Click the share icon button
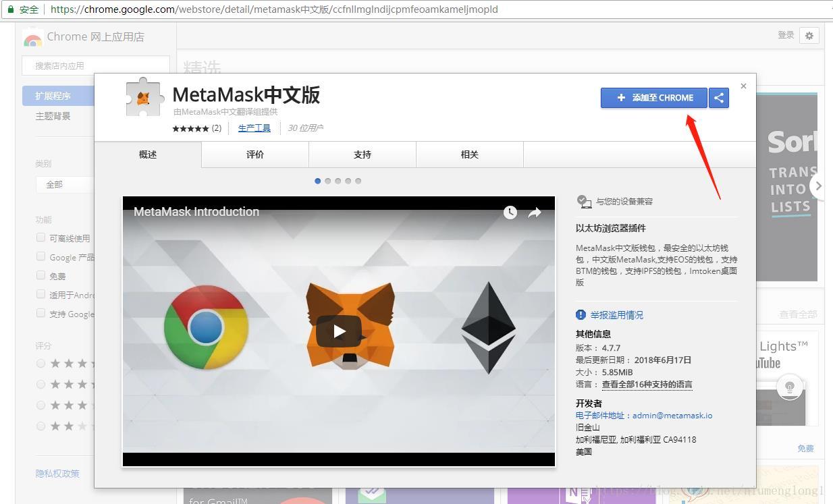Screen dimensions: 833x504 coord(719,98)
